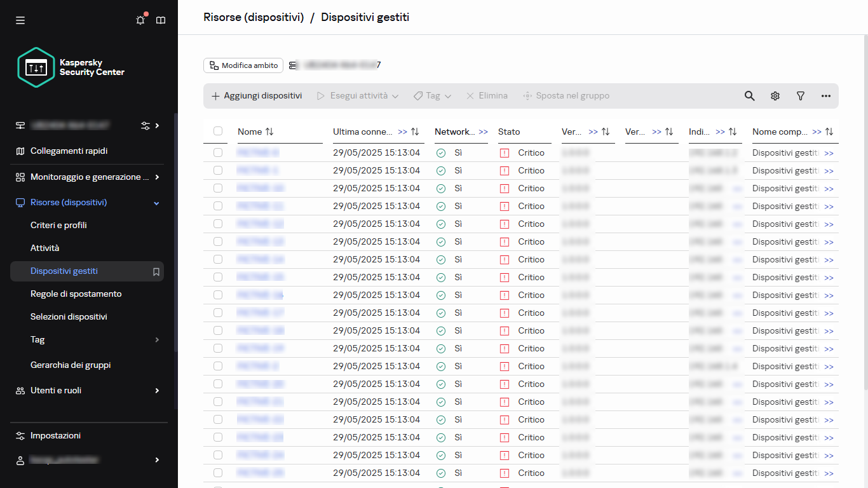Expand the Ultima connessione column header

pyautogui.click(x=403, y=132)
